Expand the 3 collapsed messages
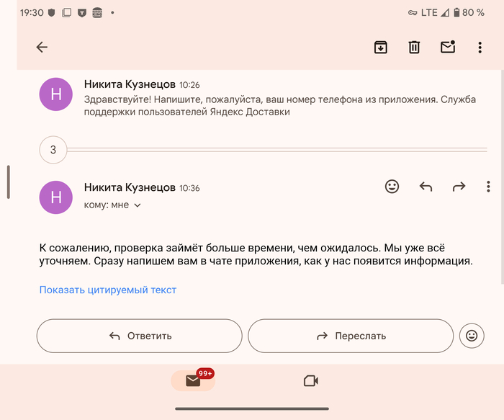The image size is (504, 420). pos(53,151)
